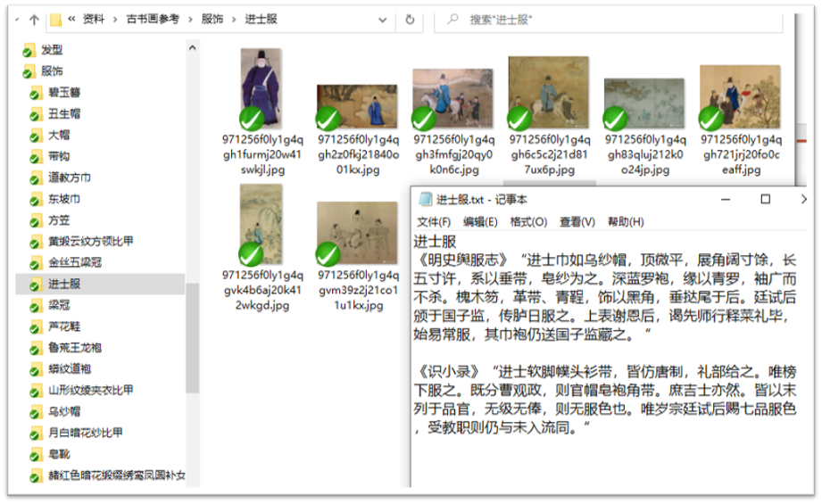Click folder icon next to 梁冠
The height and width of the screenshot is (504, 822).
click(x=35, y=306)
